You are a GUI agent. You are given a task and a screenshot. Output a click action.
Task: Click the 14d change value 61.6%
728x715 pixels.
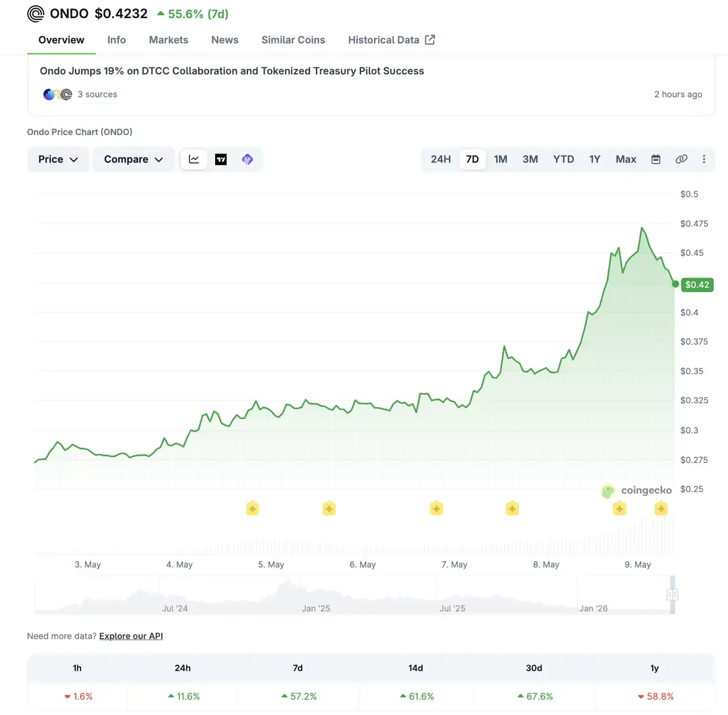[x=417, y=697]
